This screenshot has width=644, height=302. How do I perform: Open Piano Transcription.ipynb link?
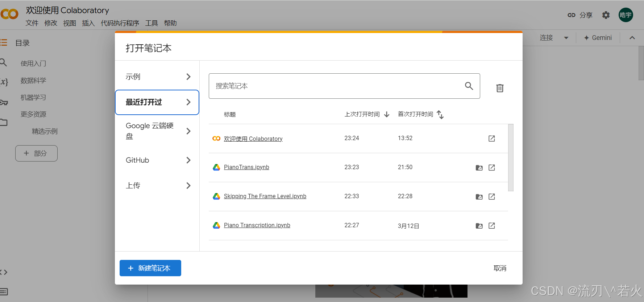[x=257, y=225]
